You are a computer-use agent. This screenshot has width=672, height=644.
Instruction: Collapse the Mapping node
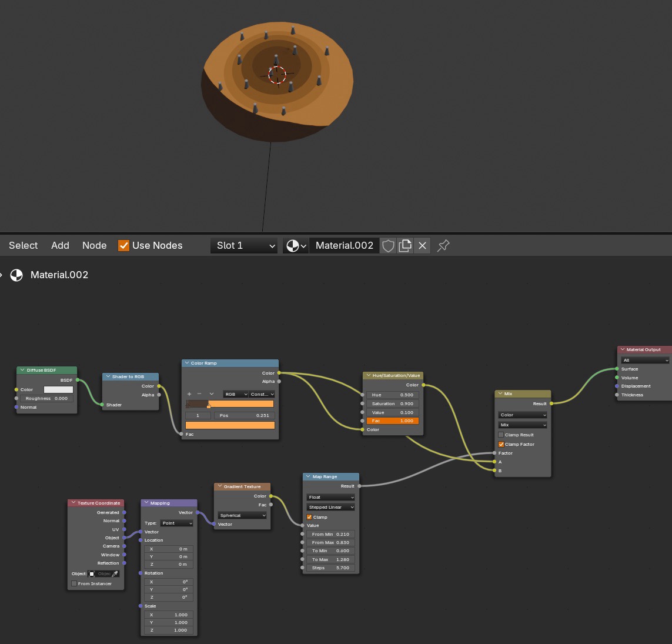[x=146, y=503]
